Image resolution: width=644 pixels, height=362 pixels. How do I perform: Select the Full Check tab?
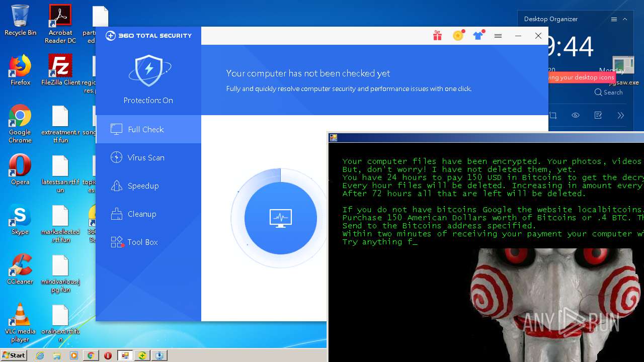pos(148,129)
